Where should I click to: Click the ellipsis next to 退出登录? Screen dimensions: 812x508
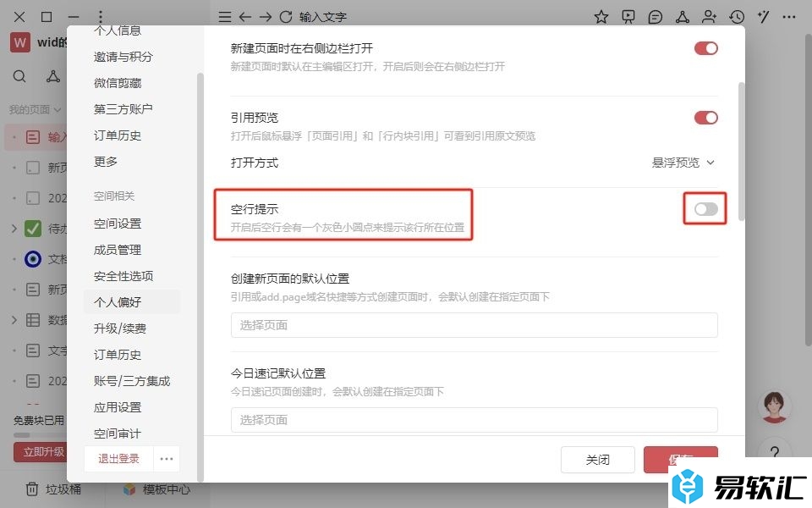coord(167,459)
